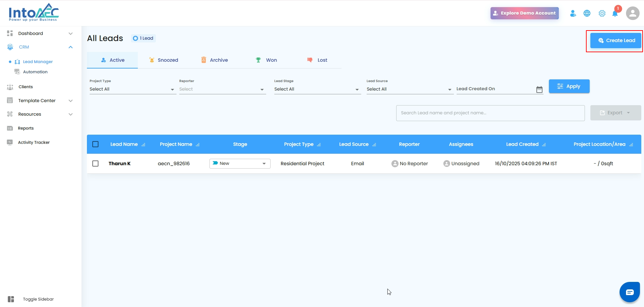Open Automation in the sidebar
The height and width of the screenshot is (307, 644).
(35, 72)
